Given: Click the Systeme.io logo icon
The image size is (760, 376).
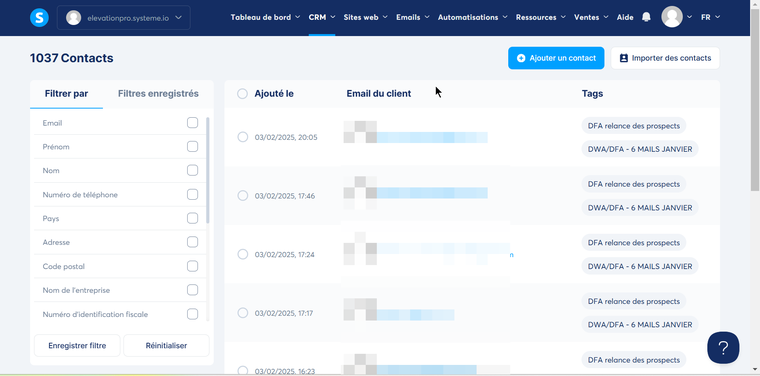Looking at the screenshot, I should (39, 17).
